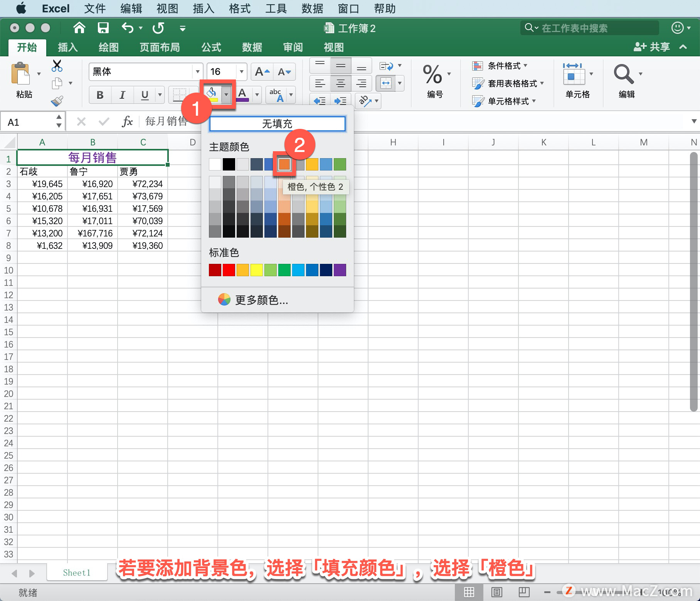Toggle left text alignment
Image resolution: width=700 pixels, height=601 pixels.
(x=320, y=83)
